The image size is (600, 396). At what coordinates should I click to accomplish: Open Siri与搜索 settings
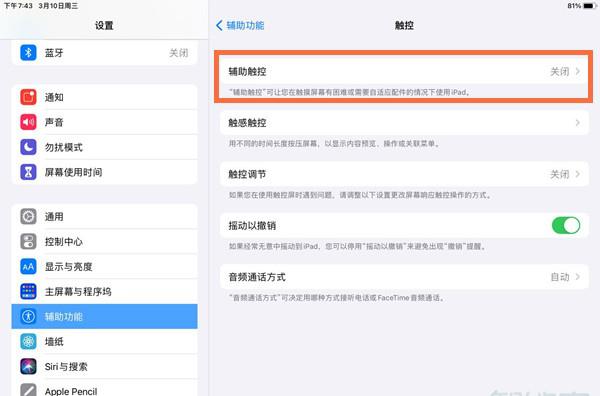point(104,367)
